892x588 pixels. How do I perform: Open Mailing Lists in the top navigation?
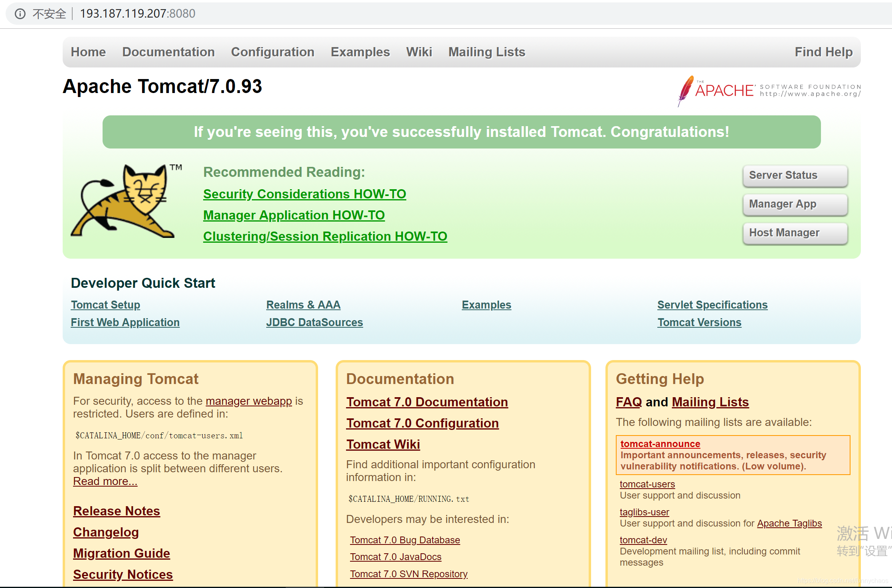click(487, 52)
